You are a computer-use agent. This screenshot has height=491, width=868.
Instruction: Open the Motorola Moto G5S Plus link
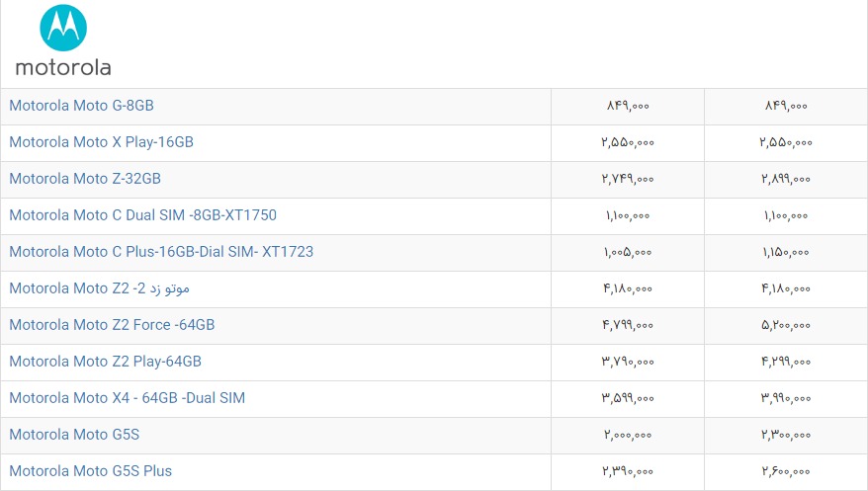point(91,470)
